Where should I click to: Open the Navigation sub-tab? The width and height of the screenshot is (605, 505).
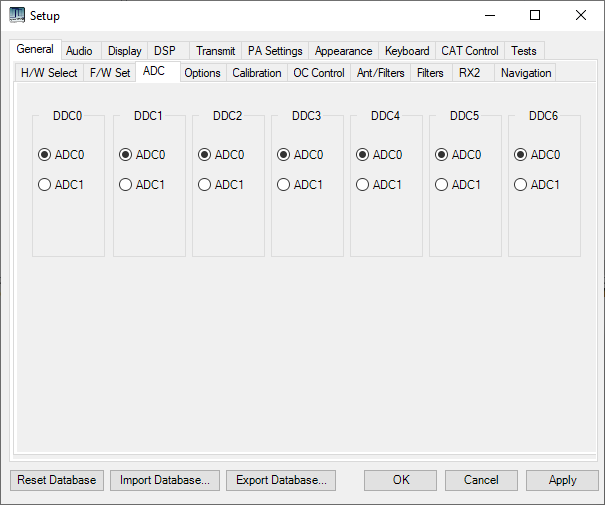(x=526, y=73)
